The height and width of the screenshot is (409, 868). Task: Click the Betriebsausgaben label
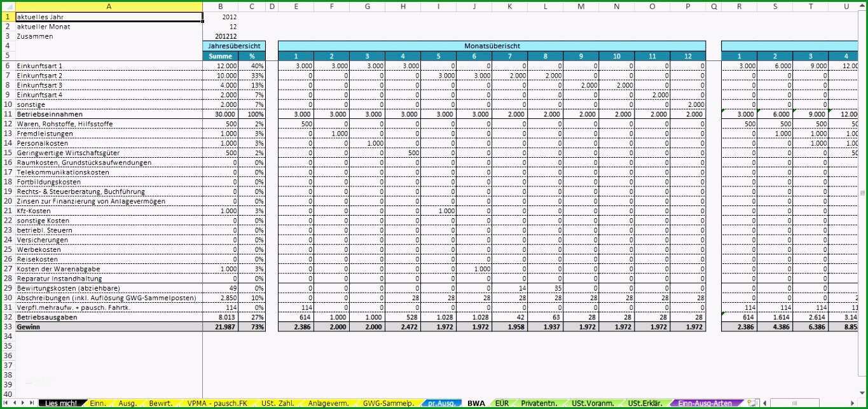(x=109, y=317)
